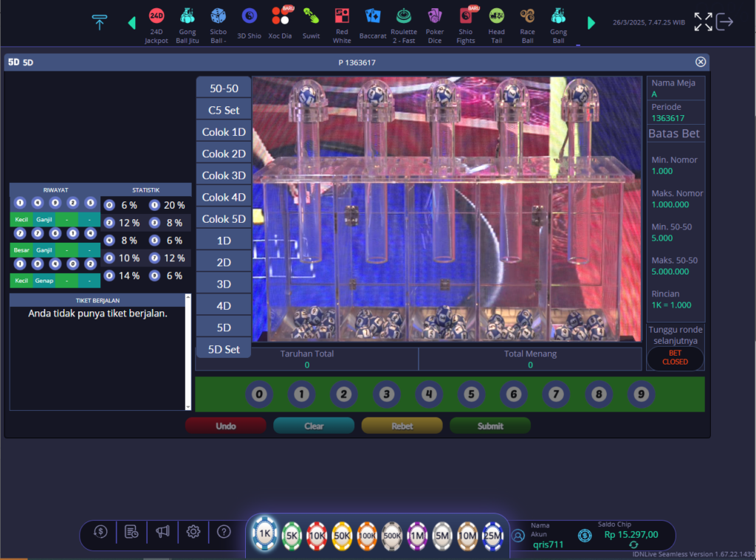Viewport: 756px width, 560px height.
Task: Click the Undo button
Action: point(225,426)
